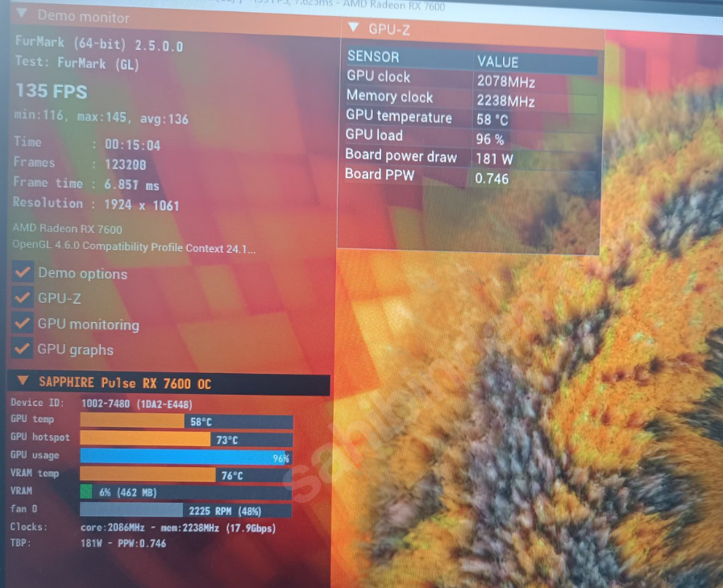Viewport: 723px width, 588px height.
Task: Select the Board power draw 181 W cell
Action: coord(494,159)
